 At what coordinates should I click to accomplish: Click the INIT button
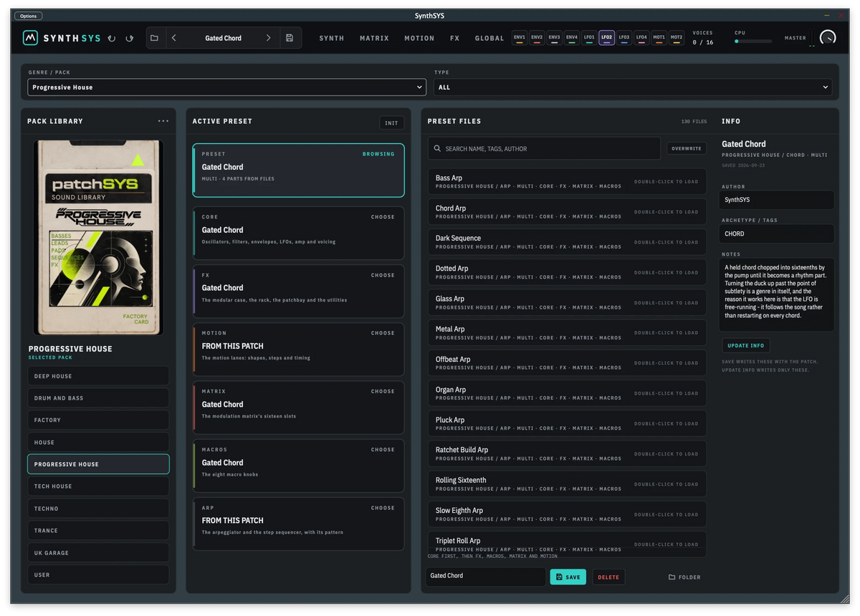pos(391,123)
